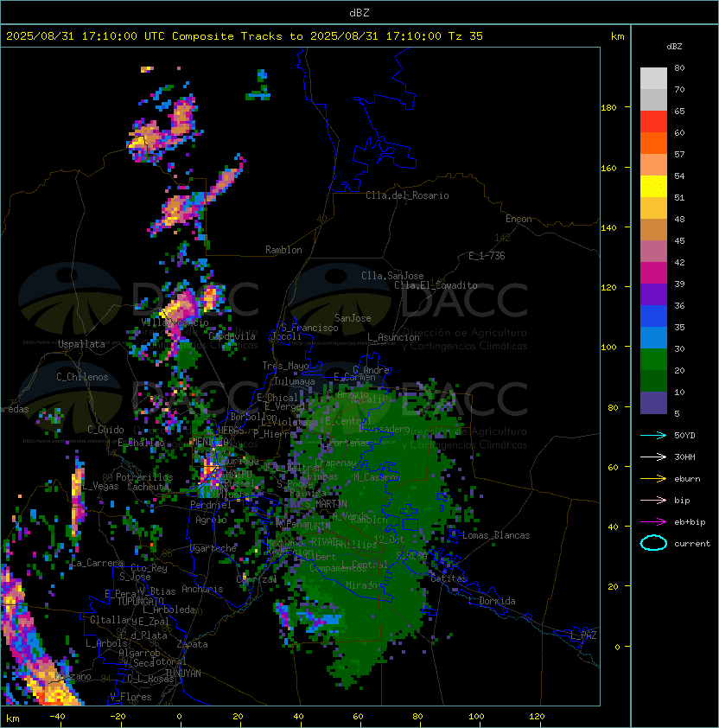The width and height of the screenshot is (719, 728).
Task: Click the yellow eburn arrow in legend
Action: coord(653,479)
